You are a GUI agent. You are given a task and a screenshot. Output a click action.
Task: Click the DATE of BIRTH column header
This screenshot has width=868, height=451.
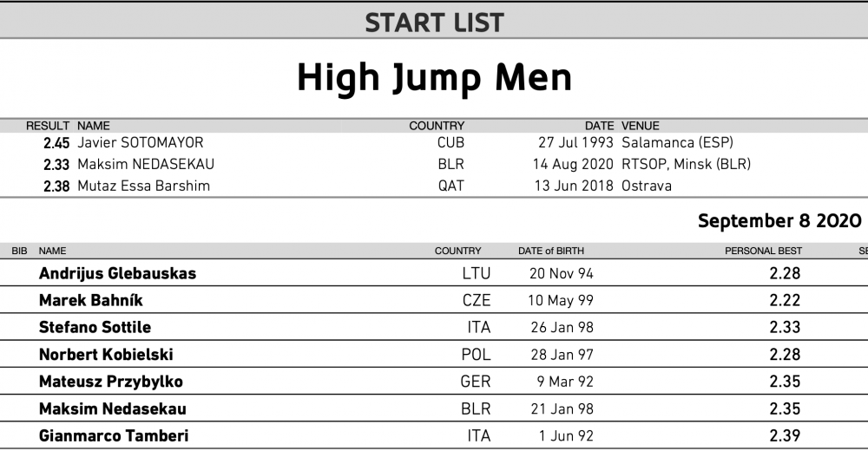pos(551,251)
